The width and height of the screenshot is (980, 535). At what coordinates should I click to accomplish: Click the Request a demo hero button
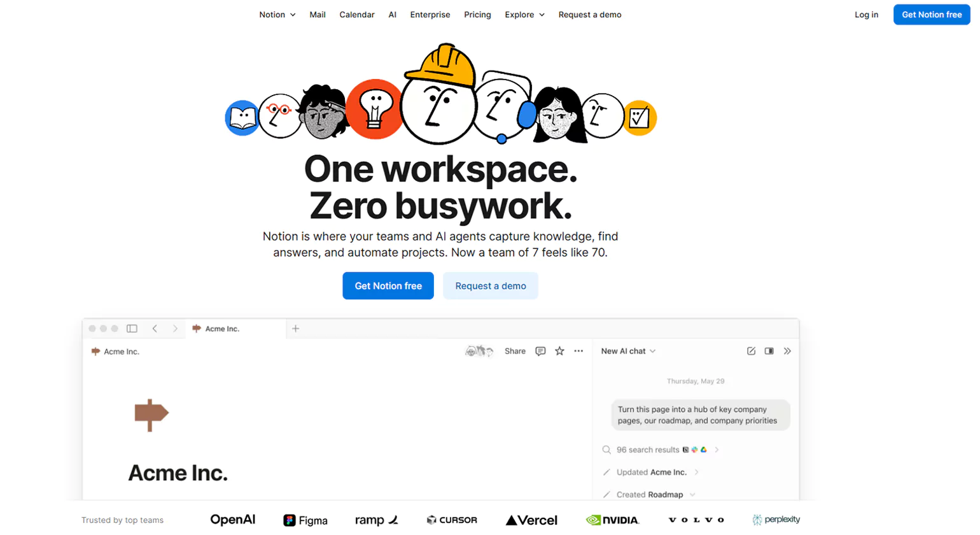tap(491, 286)
